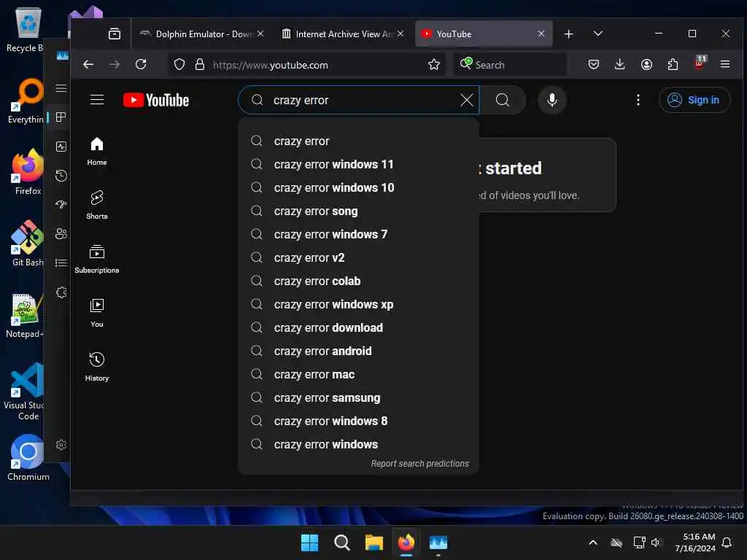The width and height of the screenshot is (747, 560).
Task: Open Shorts in the sidebar
Action: click(97, 205)
